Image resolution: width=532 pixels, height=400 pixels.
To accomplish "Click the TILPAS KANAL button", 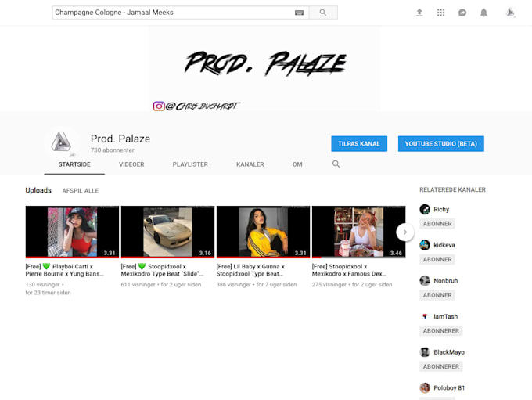I will tap(359, 144).
